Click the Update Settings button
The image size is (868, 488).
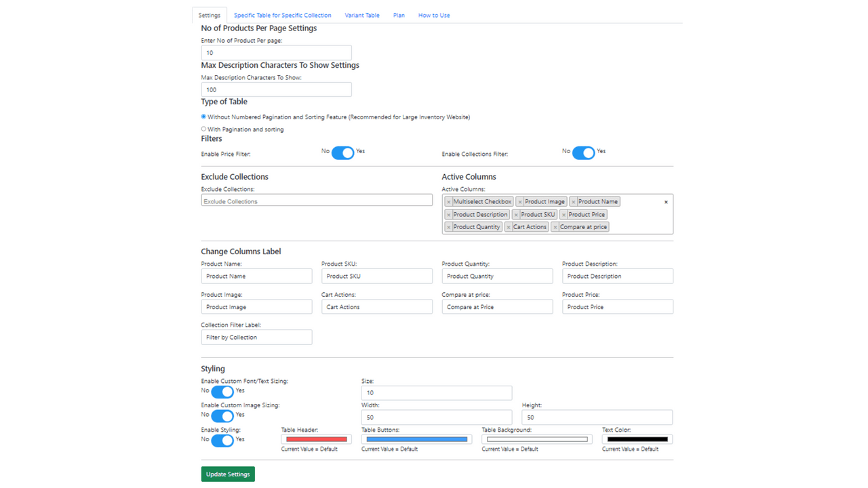[228, 474]
